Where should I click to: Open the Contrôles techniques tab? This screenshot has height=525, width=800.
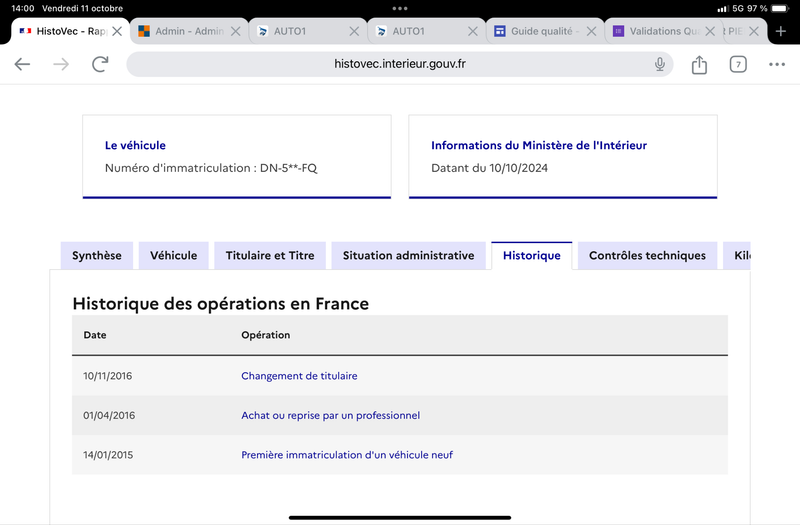click(647, 256)
